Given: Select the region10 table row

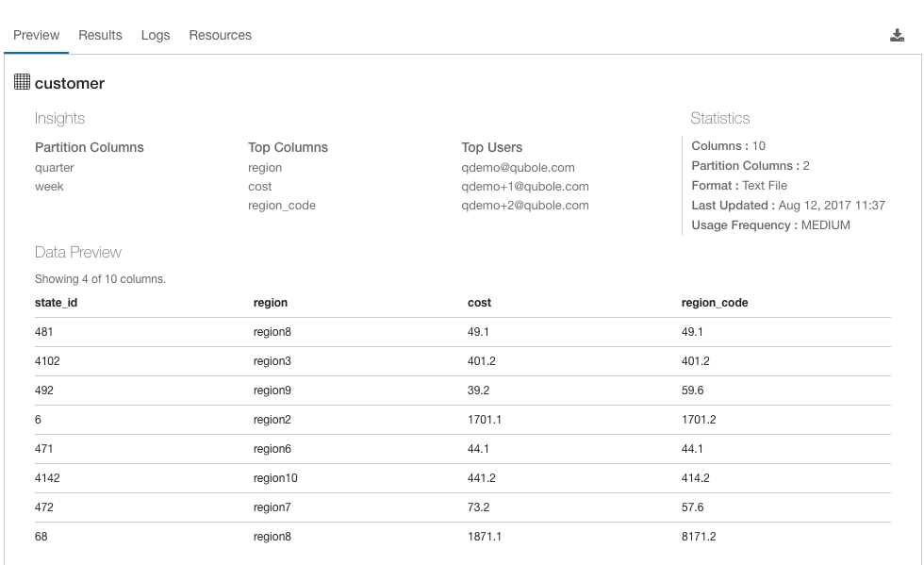Looking at the screenshot, I should click(x=463, y=478).
